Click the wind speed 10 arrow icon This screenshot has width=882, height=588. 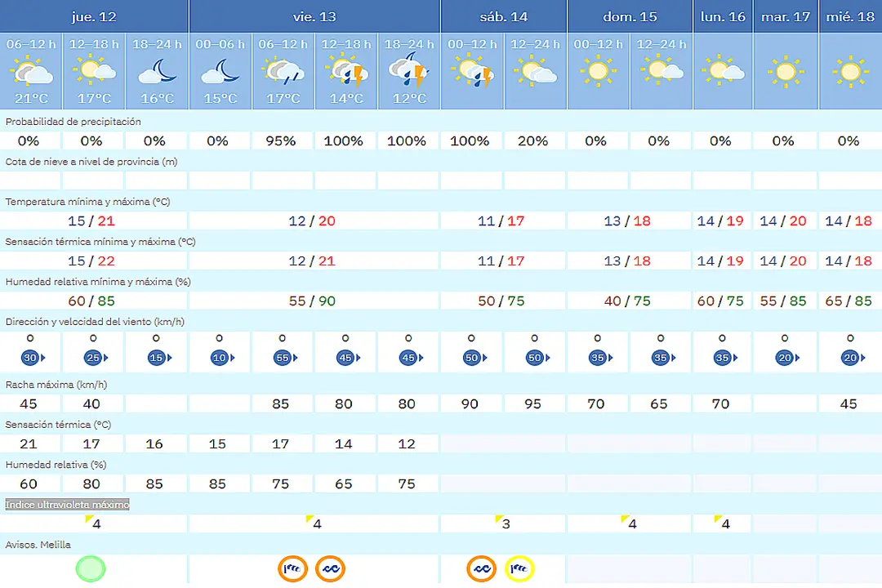[x=221, y=358]
